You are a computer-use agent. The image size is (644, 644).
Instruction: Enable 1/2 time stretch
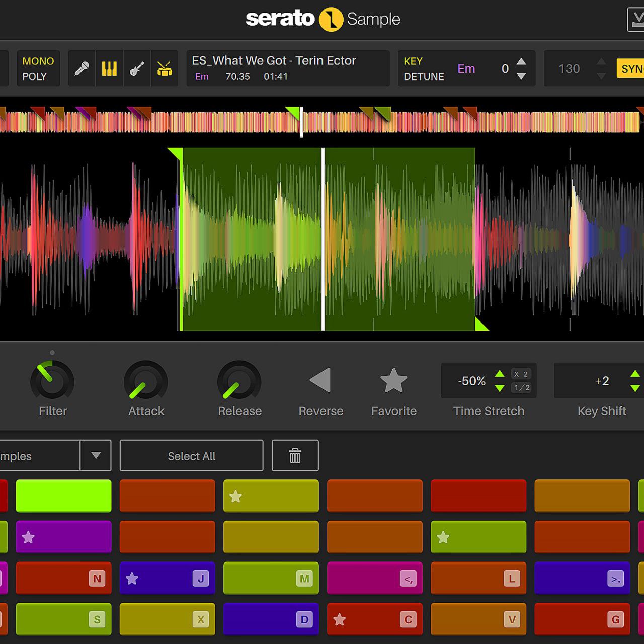coord(522,387)
